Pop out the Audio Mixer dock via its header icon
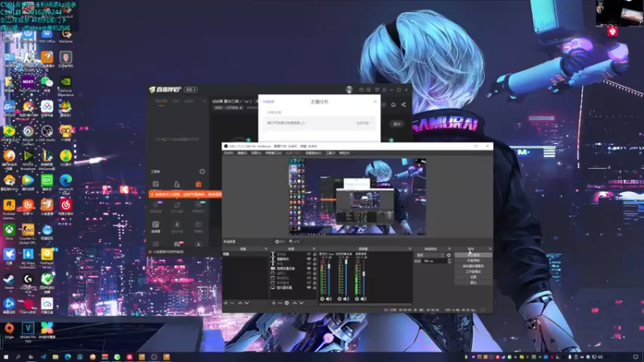Image resolution: width=644 pixels, height=362 pixels. (x=410, y=249)
